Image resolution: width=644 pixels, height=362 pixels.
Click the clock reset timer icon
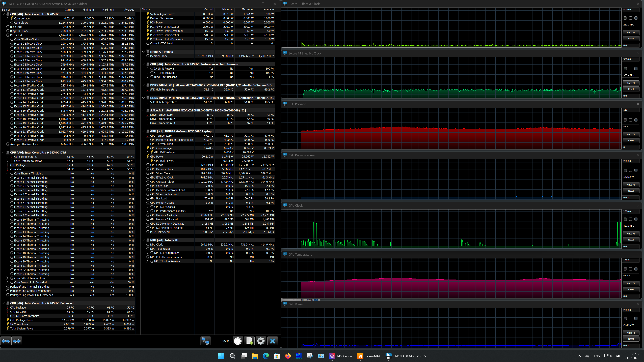tap(238, 341)
